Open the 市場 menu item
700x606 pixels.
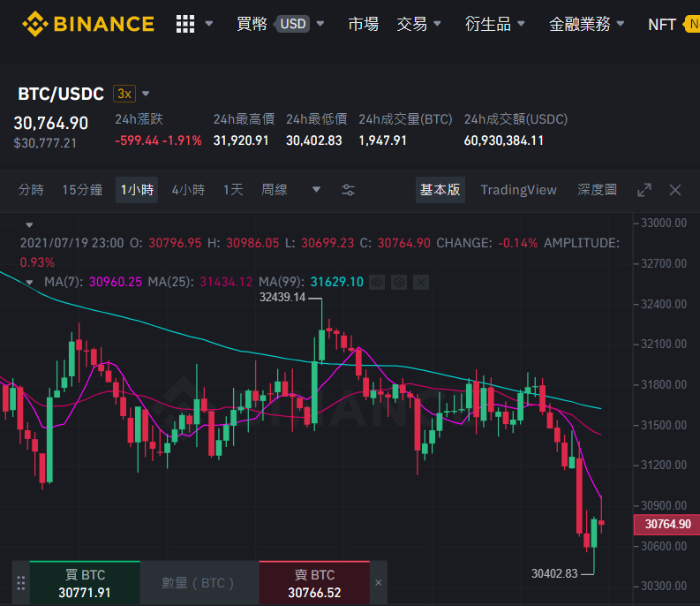[x=364, y=24]
